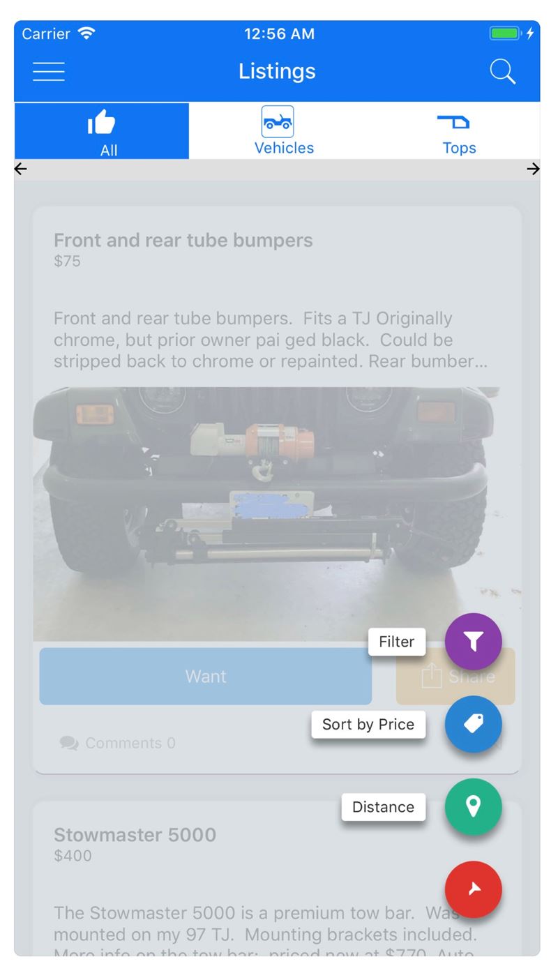
Task: Open the Front and rear tube bumpers title
Action: [x=183, y=240]
